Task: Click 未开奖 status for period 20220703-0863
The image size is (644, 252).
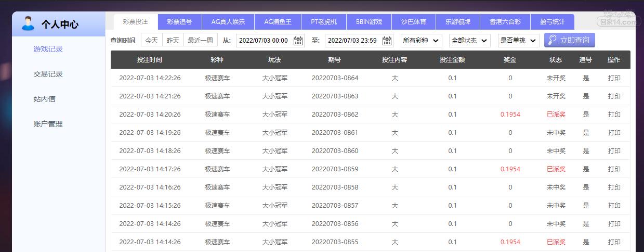Action: [556, 96]
